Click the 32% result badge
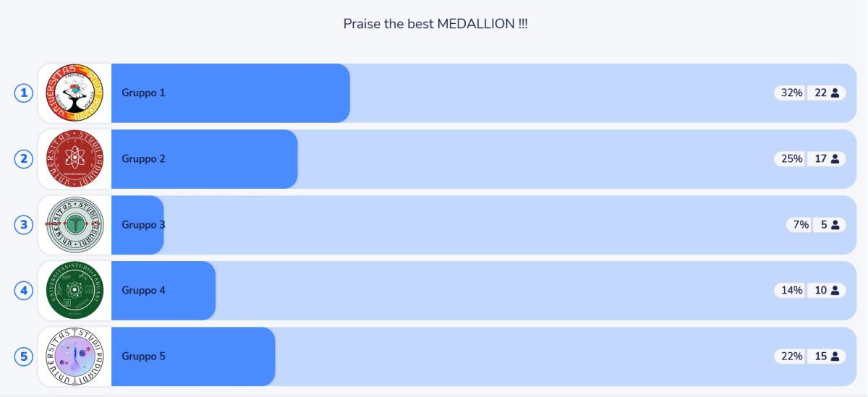868x397 pixels. (x=791, y=93)
